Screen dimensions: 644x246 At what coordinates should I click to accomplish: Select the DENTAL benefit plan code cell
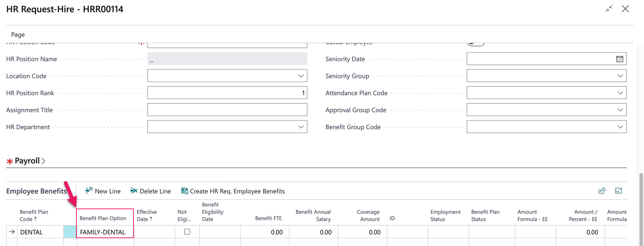point(40,232)
